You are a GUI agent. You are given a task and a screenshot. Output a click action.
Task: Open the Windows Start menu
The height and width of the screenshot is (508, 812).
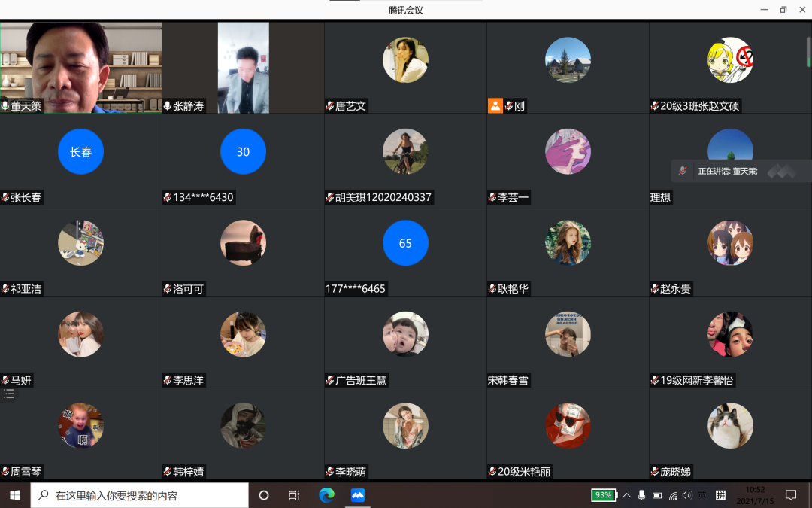15,495
